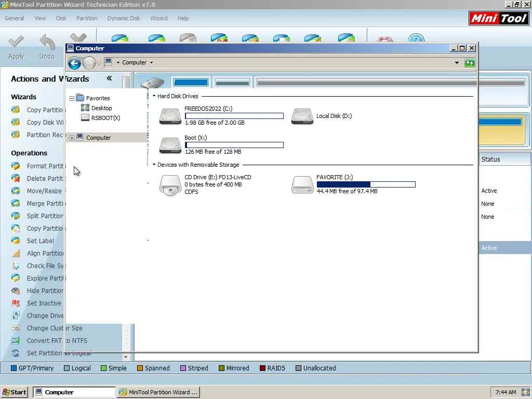This screenshot has width=532, height=399.
Task: Click the green refresh icon in Computer window
Action: [x=470, y=63]
